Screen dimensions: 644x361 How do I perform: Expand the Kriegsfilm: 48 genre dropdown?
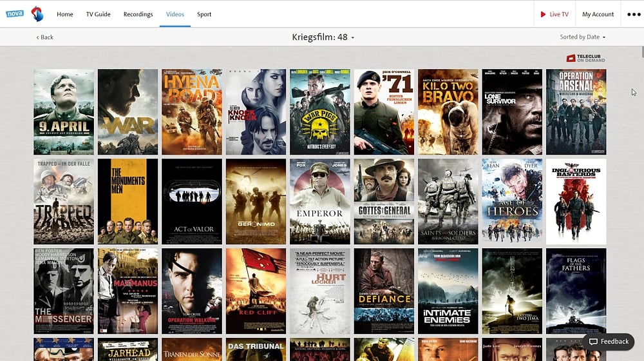click(x=323, y=37)
